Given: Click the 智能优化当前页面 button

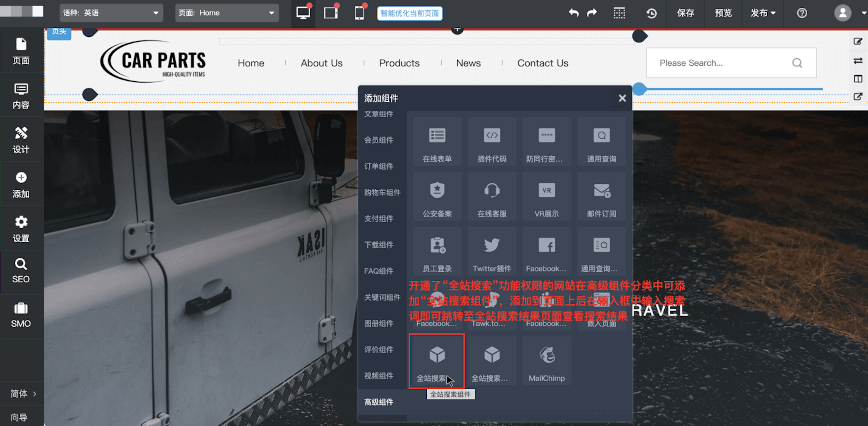Looking at the screenshot, I should pos(409,13).
